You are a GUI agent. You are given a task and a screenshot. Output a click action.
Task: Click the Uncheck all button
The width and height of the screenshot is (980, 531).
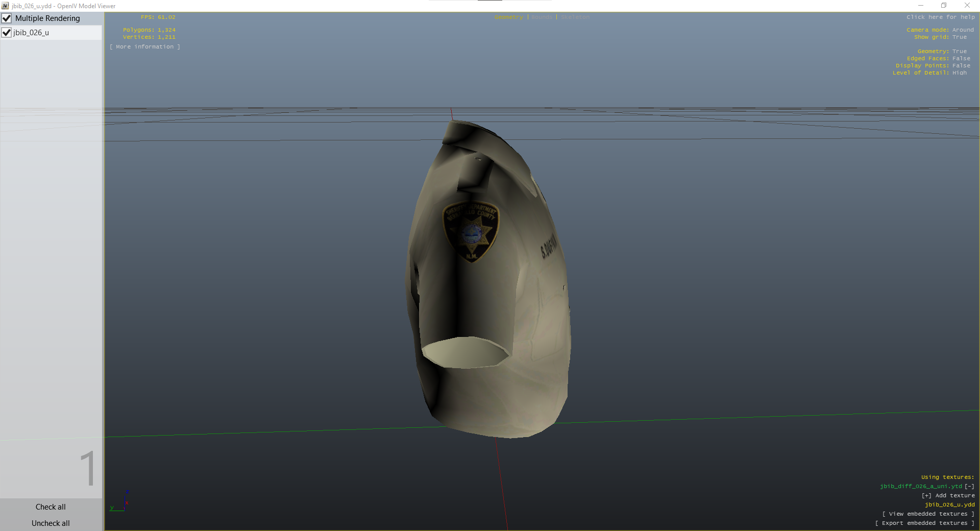tap(51, 523)
